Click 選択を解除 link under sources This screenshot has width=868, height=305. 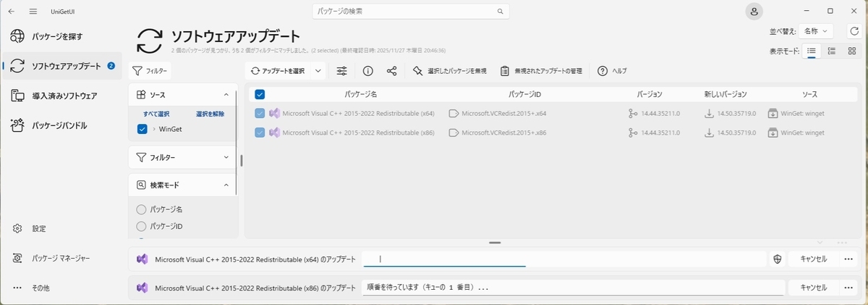(210, 114)
